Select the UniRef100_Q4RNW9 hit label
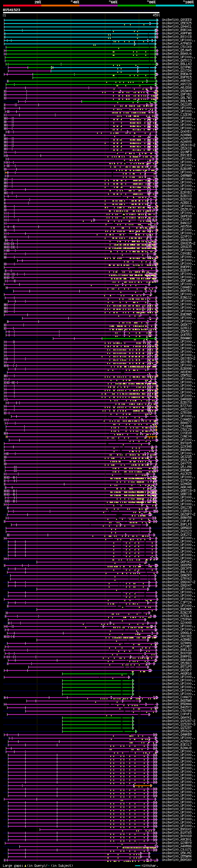 (177, 176)
